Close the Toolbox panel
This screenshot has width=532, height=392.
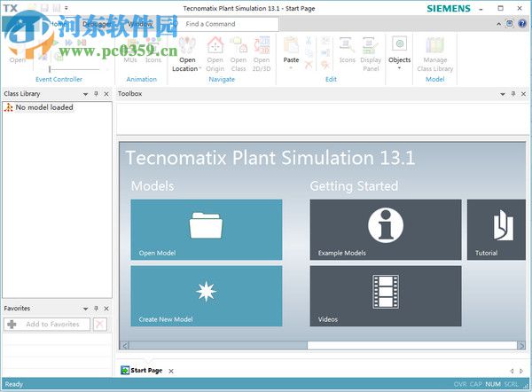(523, 94)
